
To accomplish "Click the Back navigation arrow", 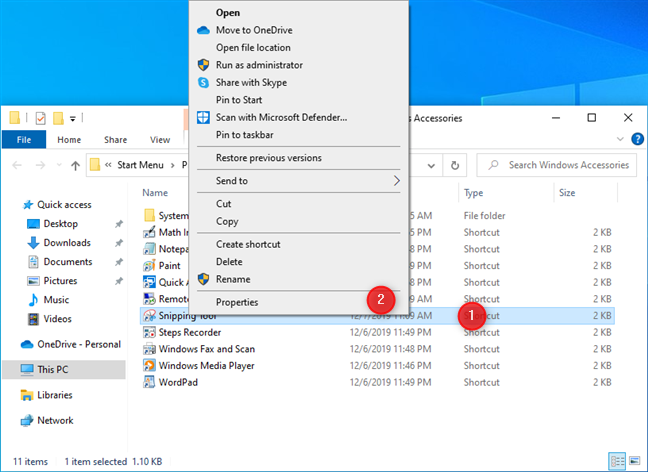I will (x=17, y=166).
